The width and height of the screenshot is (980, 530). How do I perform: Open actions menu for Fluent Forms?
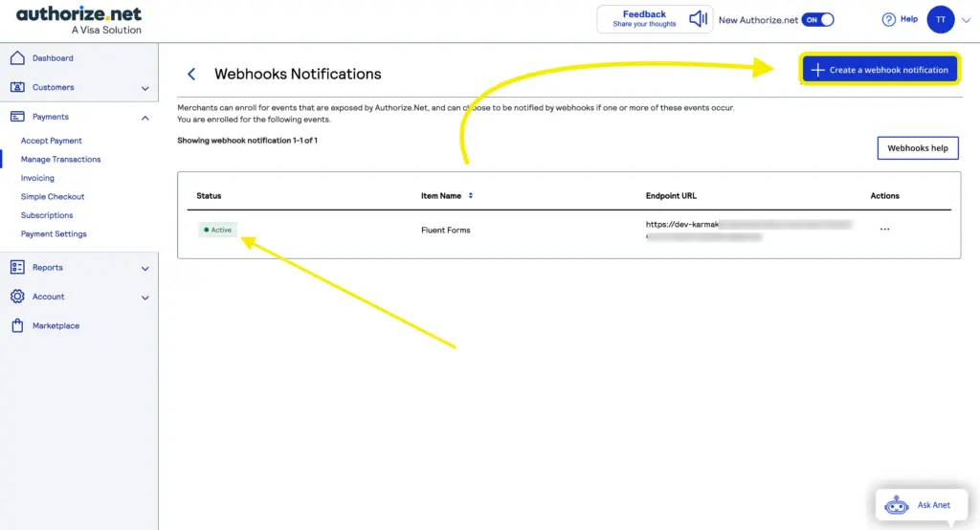pos(884,230)
